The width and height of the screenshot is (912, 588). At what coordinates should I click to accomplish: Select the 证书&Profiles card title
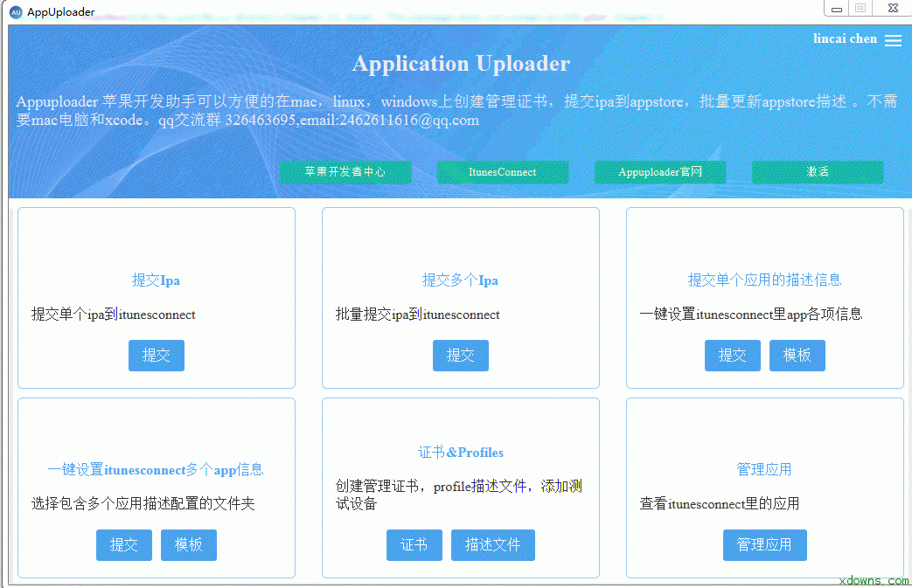click(x=461, y=452)
